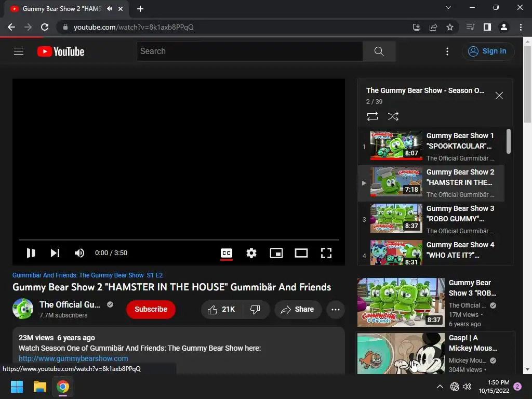Open system volume tray icon
This screenshot has width=532, height=399.
(467, 387)
